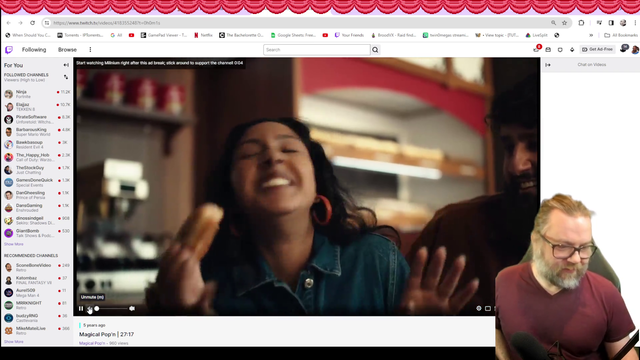Pause the video player

(x=81, y=309)
